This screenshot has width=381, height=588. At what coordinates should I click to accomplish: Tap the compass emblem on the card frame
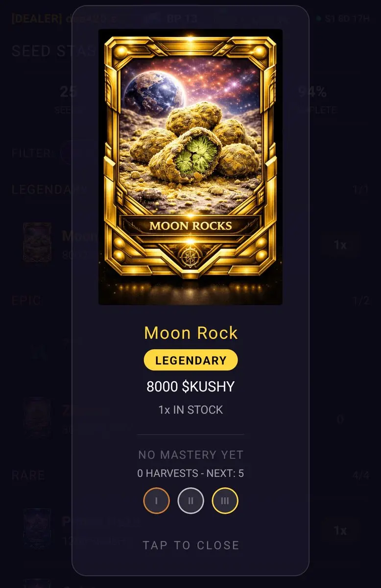click(190, 256)
